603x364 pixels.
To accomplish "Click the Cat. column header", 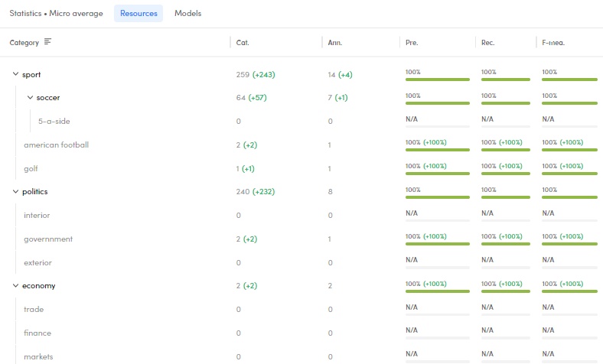I will click(243, 43).
